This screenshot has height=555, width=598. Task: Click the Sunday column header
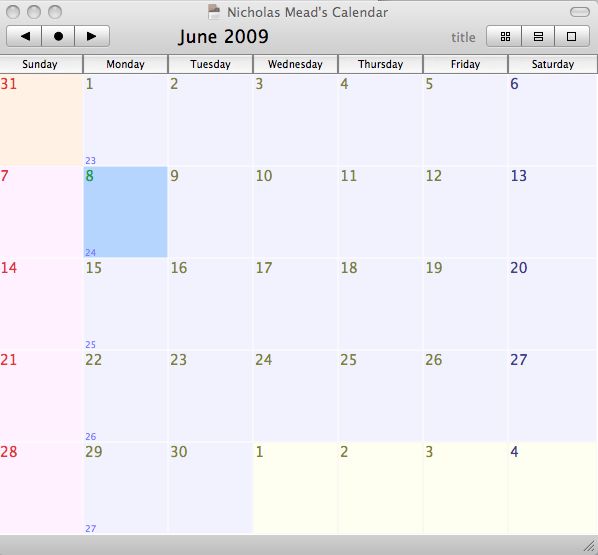(41, 64)
